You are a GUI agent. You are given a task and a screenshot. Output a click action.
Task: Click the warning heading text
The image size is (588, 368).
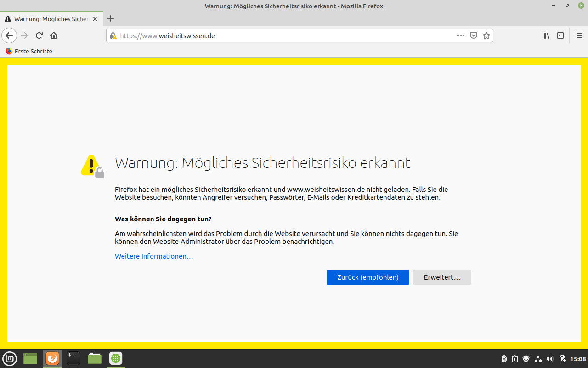click(x=262, y=163)
